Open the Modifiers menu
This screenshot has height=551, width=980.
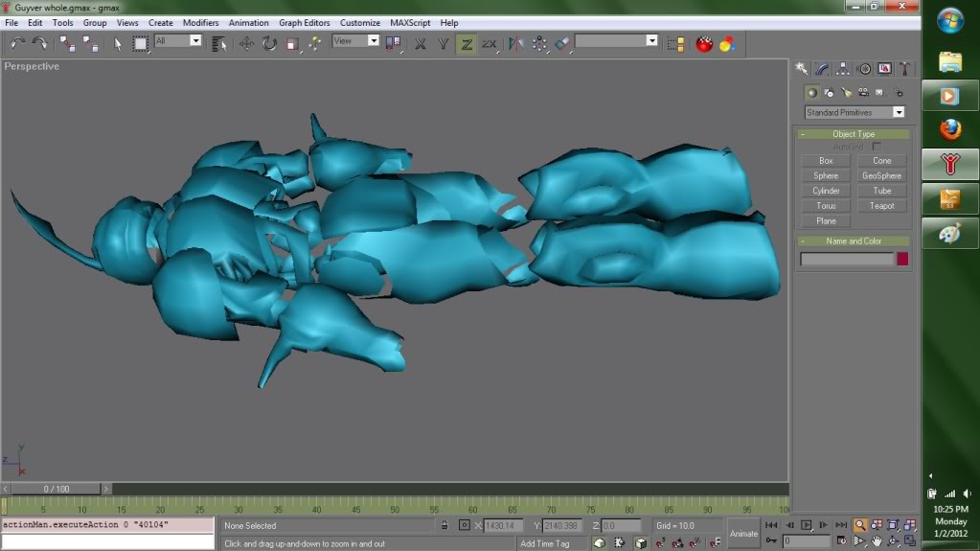click(200, 22)
